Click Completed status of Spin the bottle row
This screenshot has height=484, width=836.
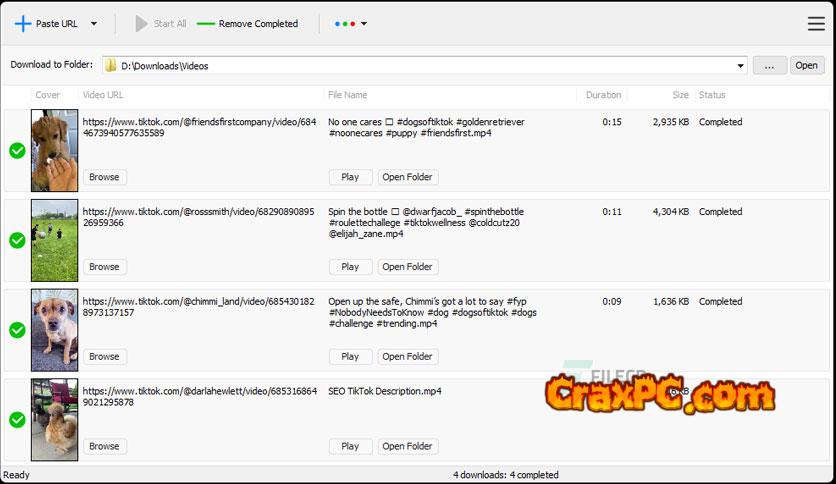720,212
